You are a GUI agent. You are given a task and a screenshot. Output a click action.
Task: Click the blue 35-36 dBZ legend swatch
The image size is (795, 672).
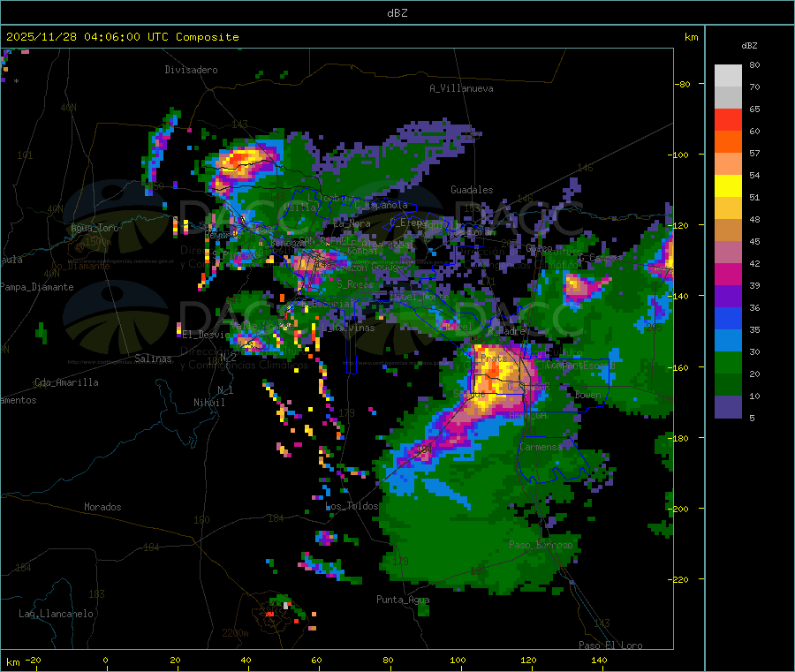pyautogui.click(x=728, y=319)
